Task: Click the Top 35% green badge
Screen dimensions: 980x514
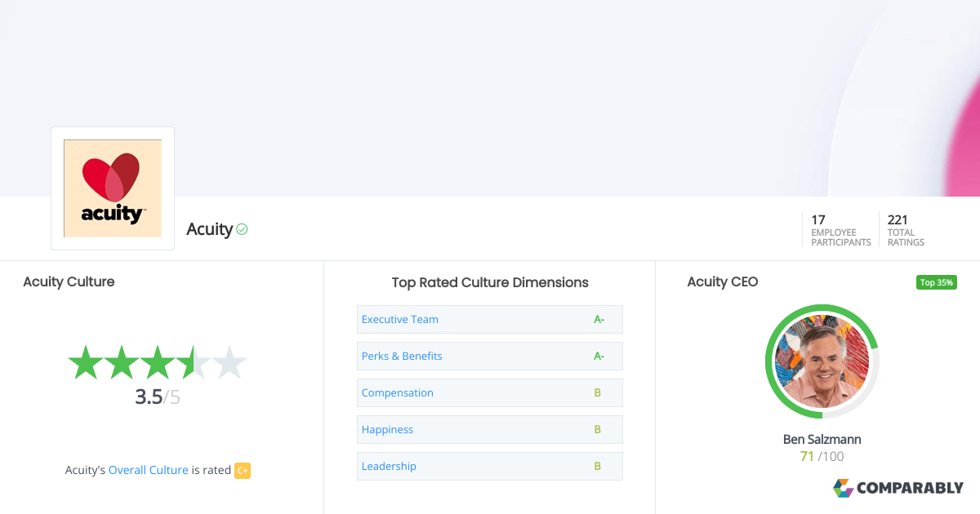Action: [936, 282]
